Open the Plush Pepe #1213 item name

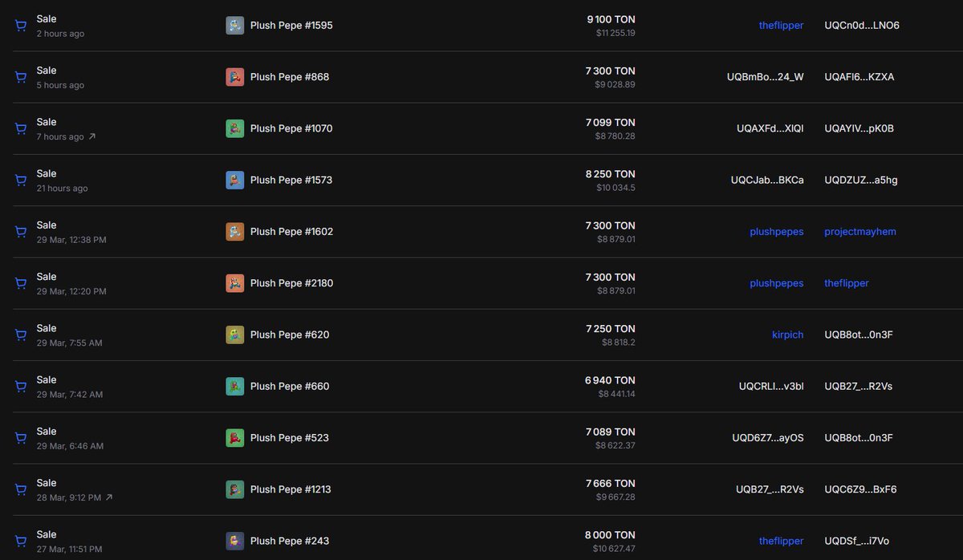(x=291, y=489)
